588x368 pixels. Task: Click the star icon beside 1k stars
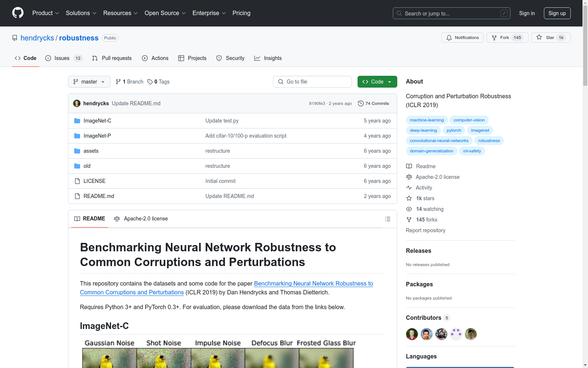tap(409, 198)
